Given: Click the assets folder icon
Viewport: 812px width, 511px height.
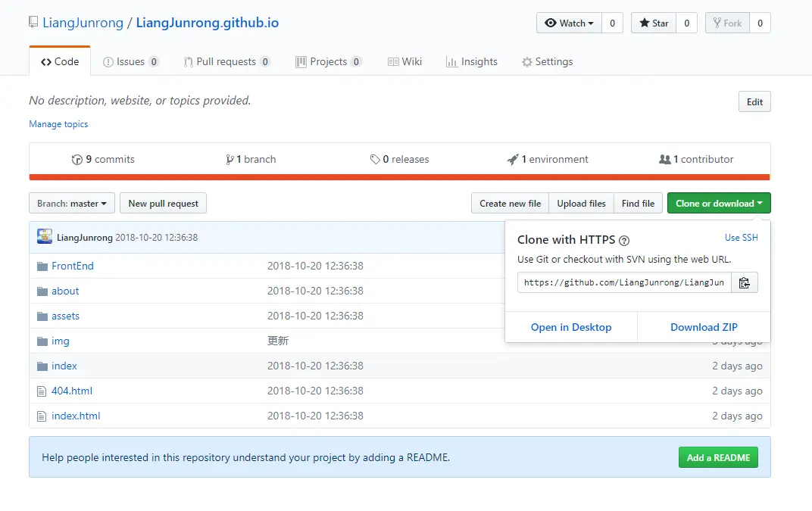Looking at the screenshot, I should tap(42, 316).
